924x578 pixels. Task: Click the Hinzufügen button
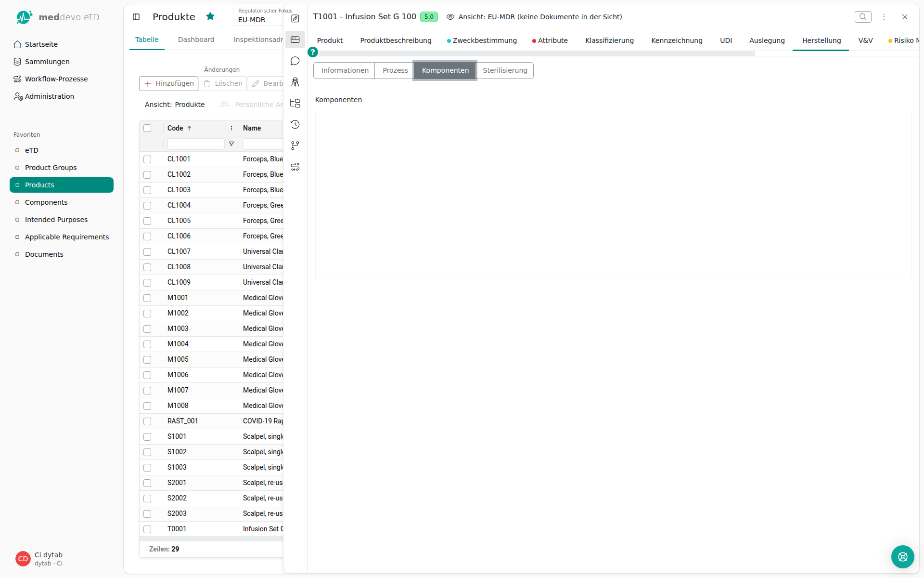[168, 83]
